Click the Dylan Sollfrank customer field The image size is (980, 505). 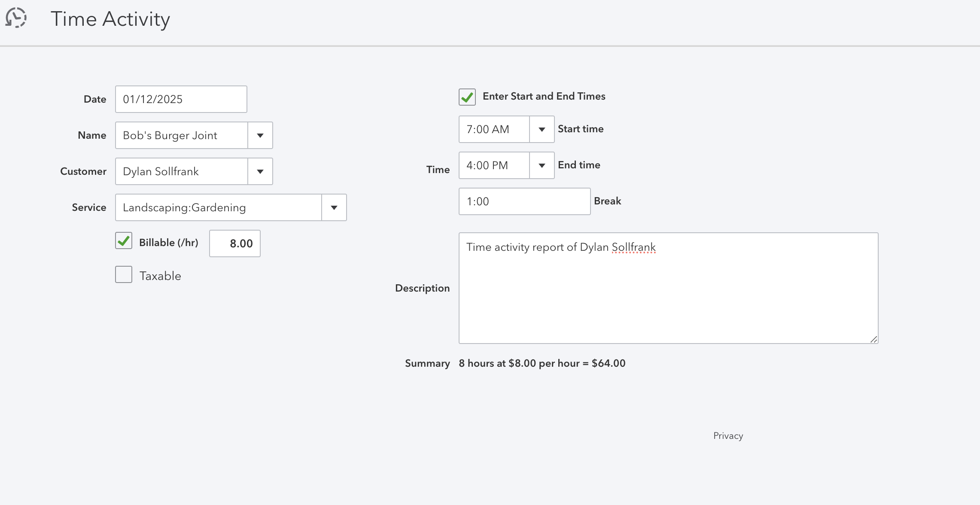coord(181,172)
